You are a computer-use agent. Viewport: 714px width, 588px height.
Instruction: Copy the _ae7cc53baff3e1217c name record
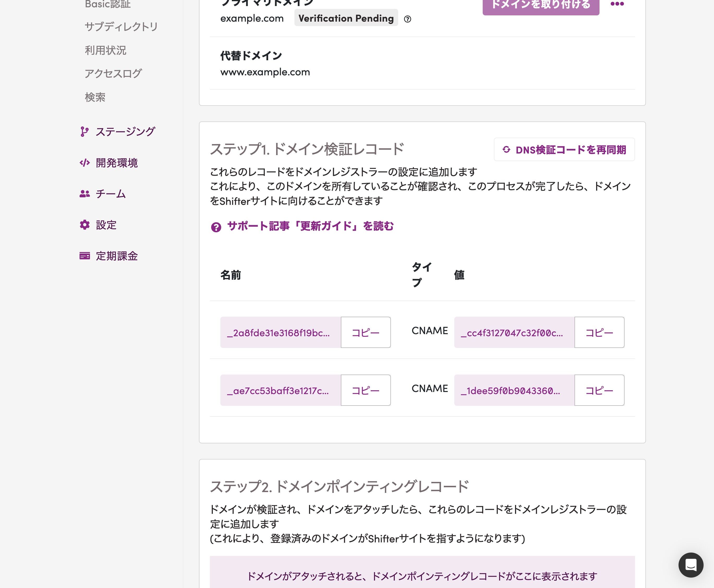[x=366, y=390]
